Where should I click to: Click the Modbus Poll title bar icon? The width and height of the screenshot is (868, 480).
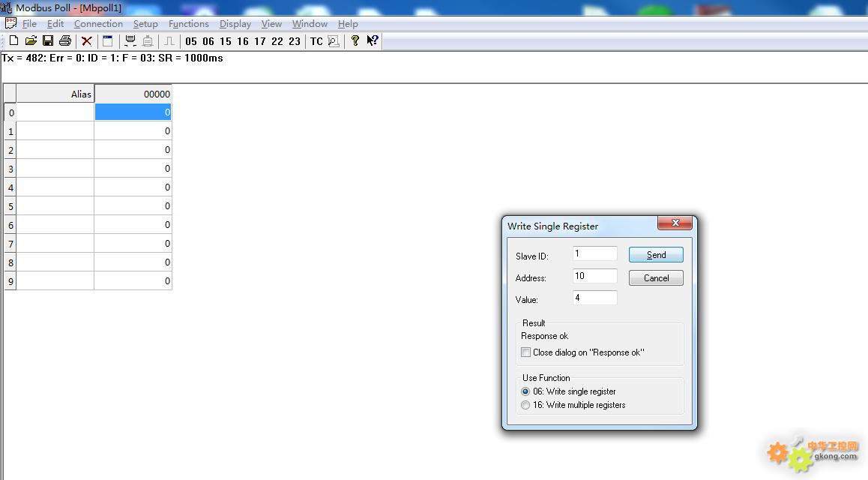6,7
